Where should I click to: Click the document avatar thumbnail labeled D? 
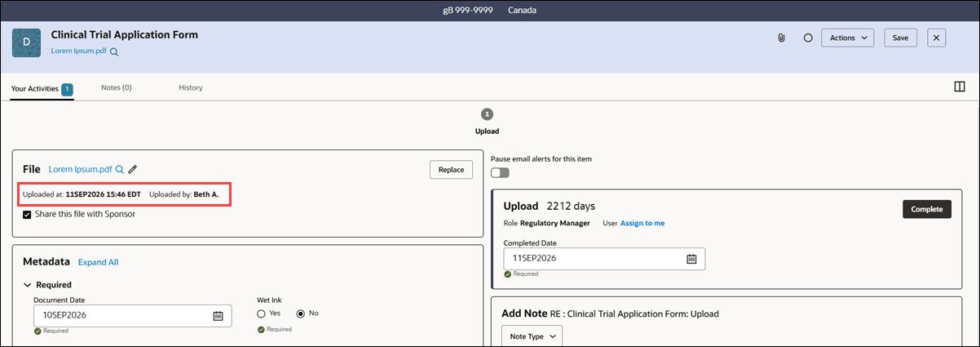click(x=26, y=42)
